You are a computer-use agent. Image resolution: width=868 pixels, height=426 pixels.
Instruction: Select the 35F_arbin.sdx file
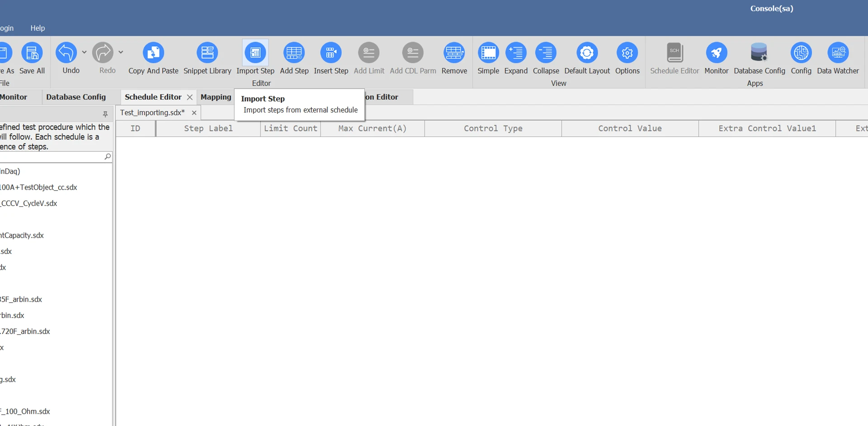tap(21, 300)
